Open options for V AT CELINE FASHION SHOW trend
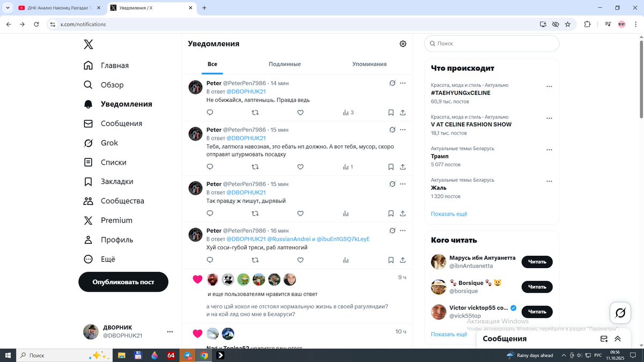 coord(549,119)
